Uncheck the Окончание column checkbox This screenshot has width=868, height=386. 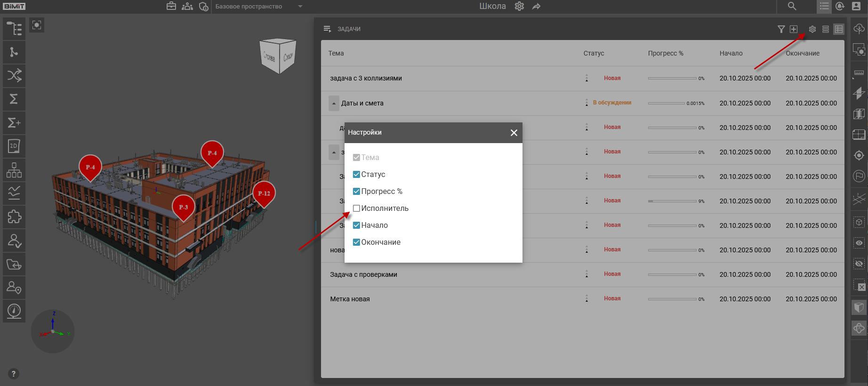point(356,242)
